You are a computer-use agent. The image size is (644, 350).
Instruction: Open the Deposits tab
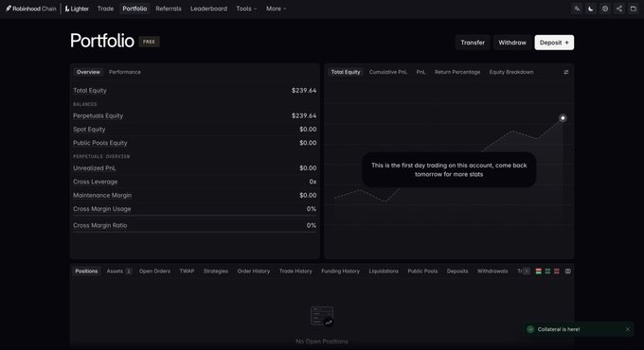click(457, 271)
